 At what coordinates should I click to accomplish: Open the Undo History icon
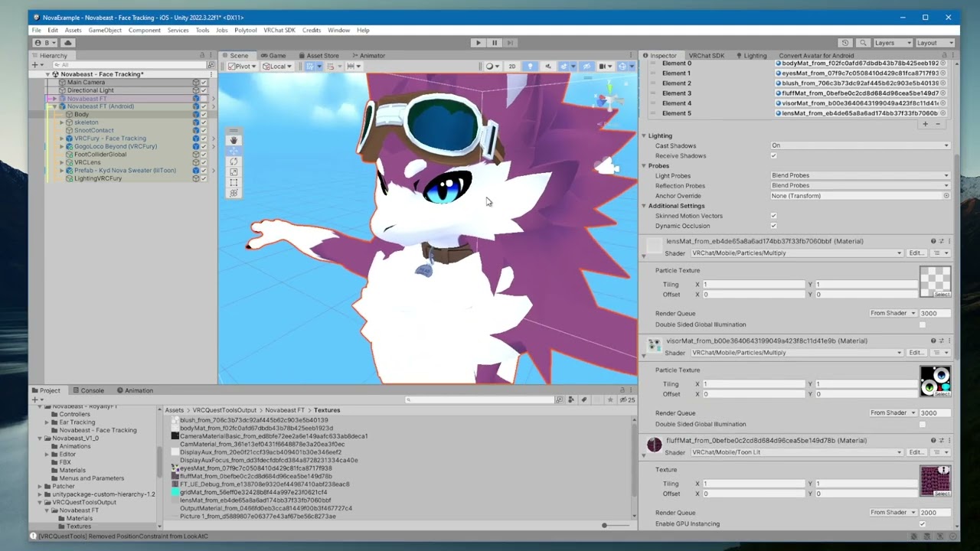pyautogui.click(x=845, y=43)
